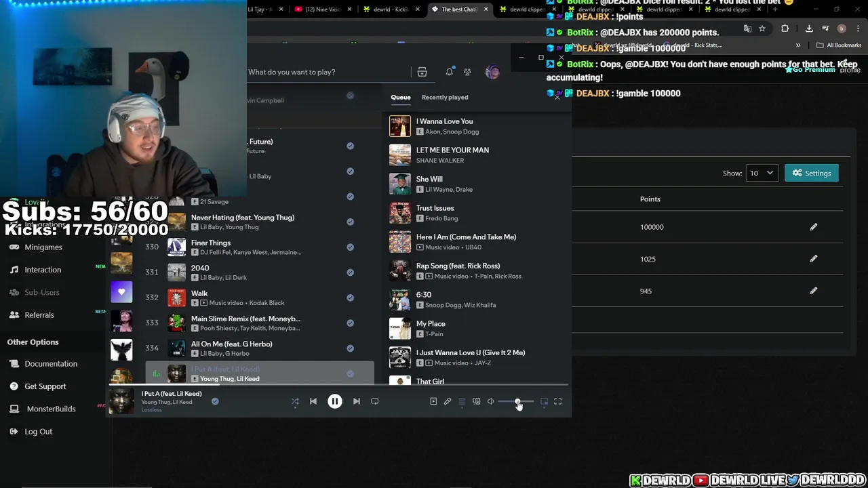This screenshot has width=868, height=488.
Task: Select The best ChatBot browser tab
Action: click(459, 9)
